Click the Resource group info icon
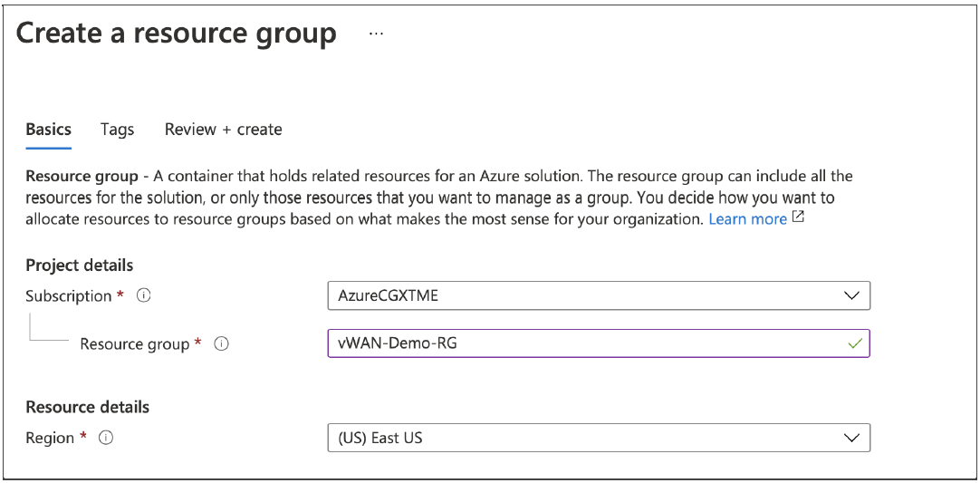 click(x=221, y=344)
